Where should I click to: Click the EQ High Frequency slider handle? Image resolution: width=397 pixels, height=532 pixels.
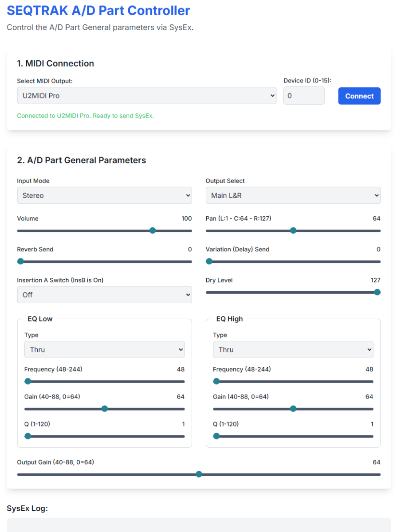pyautogui.click(x=216, y=381)
